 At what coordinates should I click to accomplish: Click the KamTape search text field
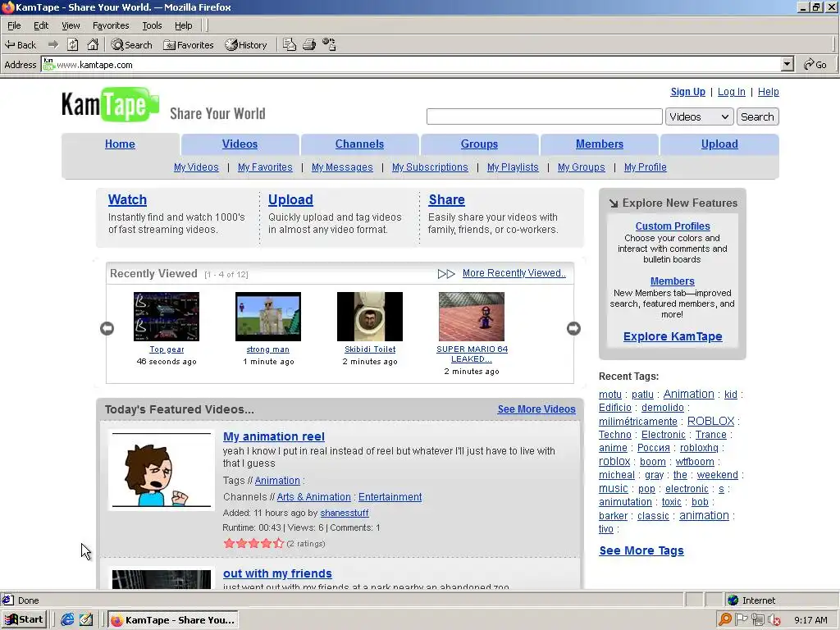pyautogui.click(x=545, y=116)
